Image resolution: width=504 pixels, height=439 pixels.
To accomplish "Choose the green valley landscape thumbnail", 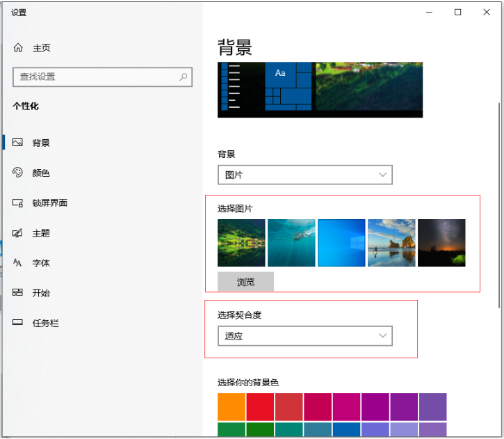I will (x=241, y=243).
